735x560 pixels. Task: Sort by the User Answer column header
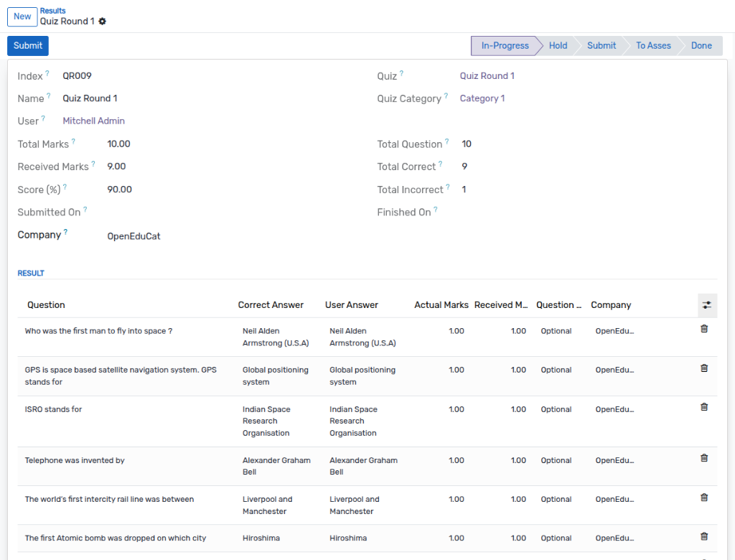(352, 305)
